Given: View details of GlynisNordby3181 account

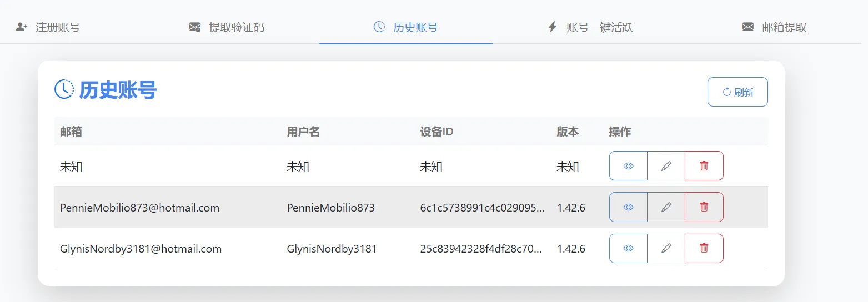Looking at the screenshot, I should tap(628, 249).
